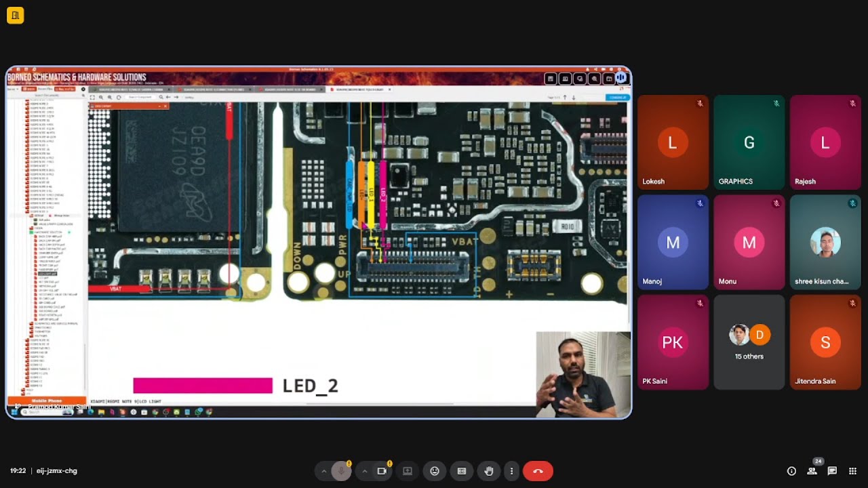Select Manoj participant tile
This screenshot has width=868, height=488.
pyautogui.click(x=673, y=242)
